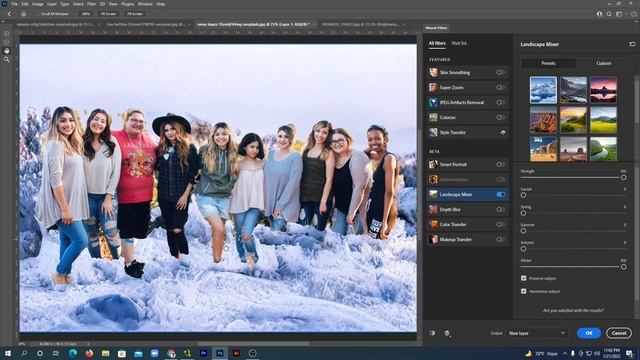This screenshot has width=640, height=360.
Task: Enable the Super Zoom toggle
Action: click(500, 87)
